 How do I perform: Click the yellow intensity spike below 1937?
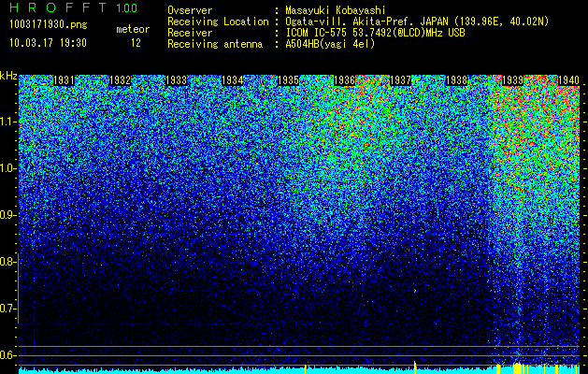tap(415, 367)
